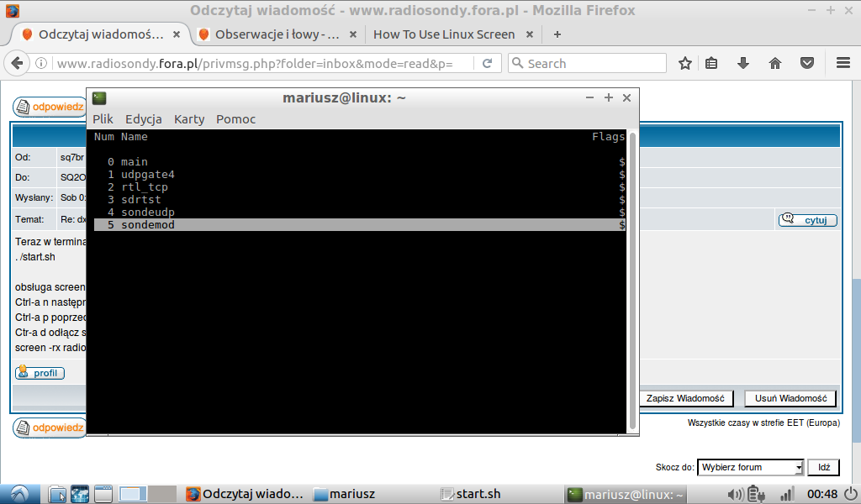
Task: Launch the web browser globe icon in taskbar
Action: coord(80,494)
